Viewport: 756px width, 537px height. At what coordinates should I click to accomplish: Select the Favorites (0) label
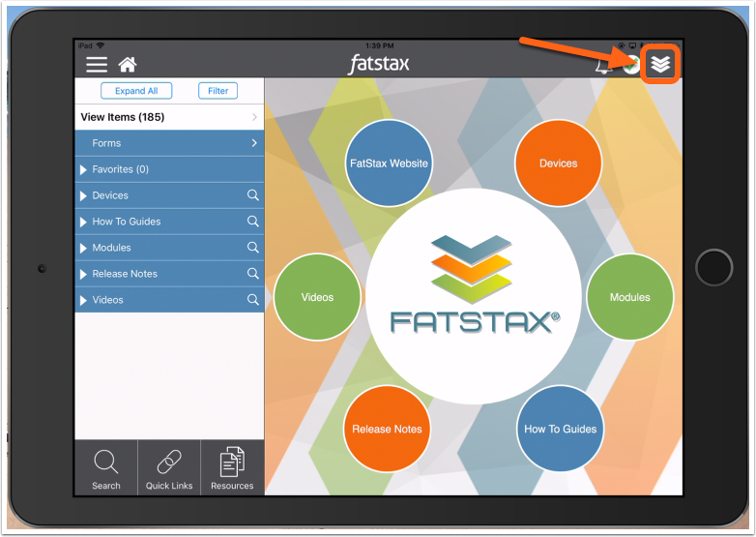pyautogui.click(x=121, y=169)
